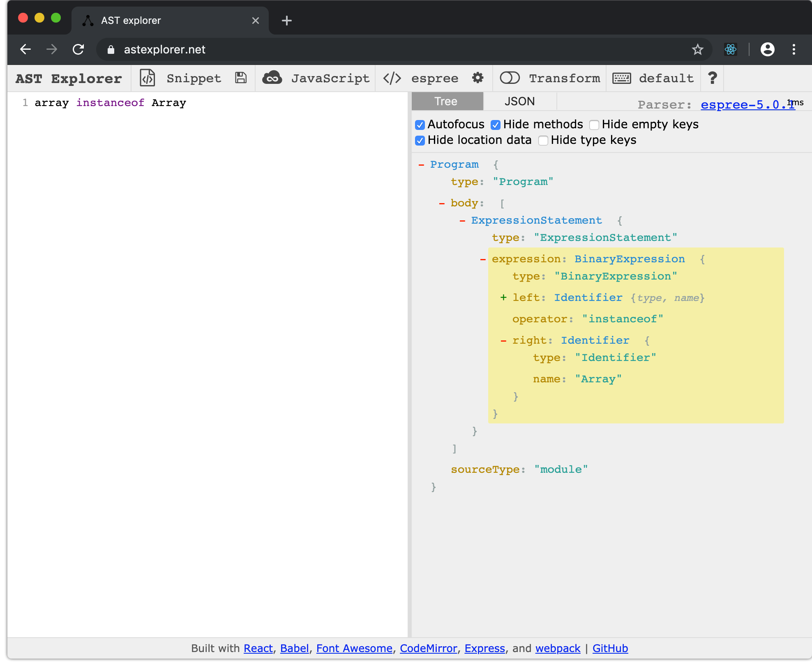812x666 pixels.
Task: Open the Snippet code icon
Action: click(148, 78)
